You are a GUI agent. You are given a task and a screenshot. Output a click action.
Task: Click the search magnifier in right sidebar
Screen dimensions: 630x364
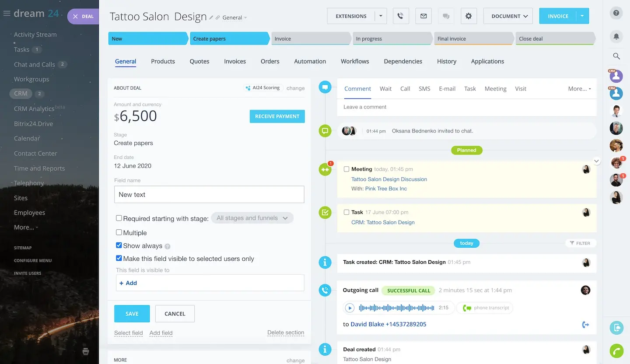click(616, 56)
